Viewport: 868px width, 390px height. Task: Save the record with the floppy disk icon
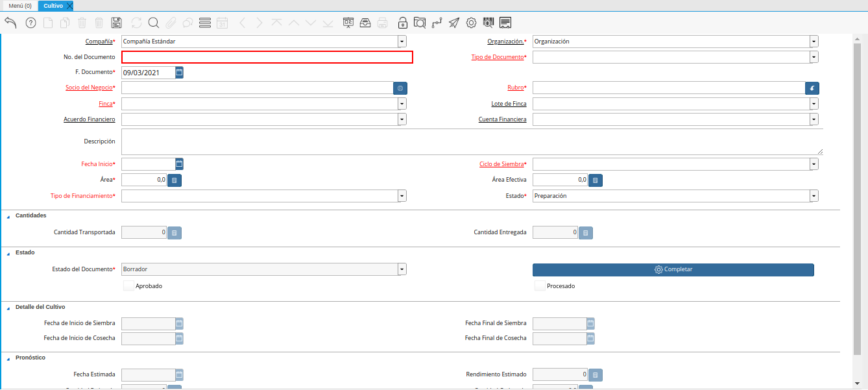(117, 23)
